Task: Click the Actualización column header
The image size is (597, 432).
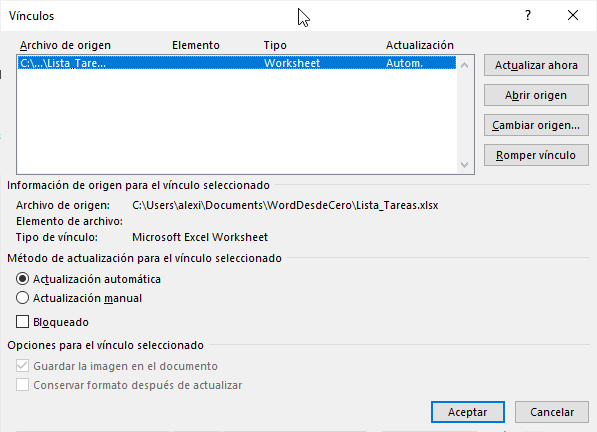Action: click(420, 45)
